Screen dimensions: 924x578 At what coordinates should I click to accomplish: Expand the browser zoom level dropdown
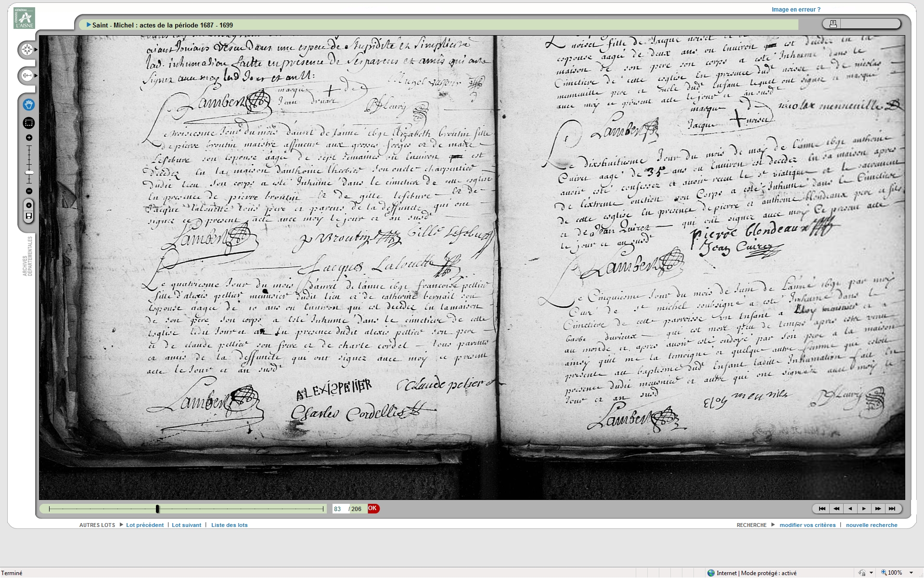coord(911,573)
